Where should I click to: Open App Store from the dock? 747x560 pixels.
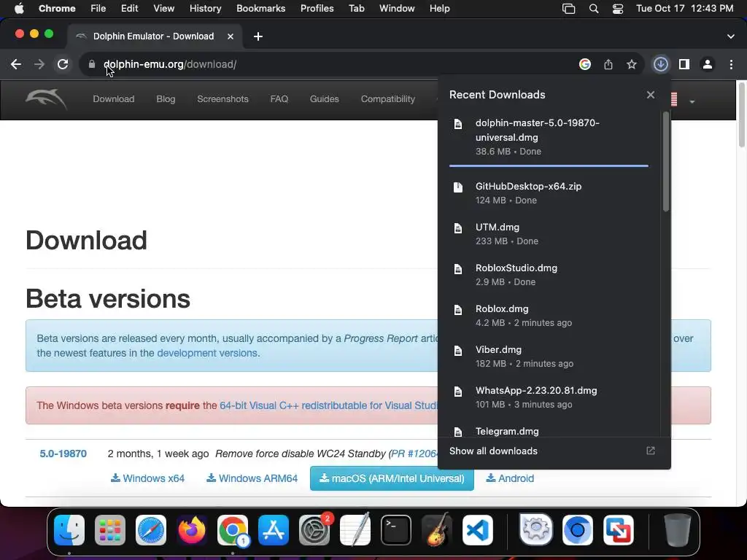tap(274, 530)
